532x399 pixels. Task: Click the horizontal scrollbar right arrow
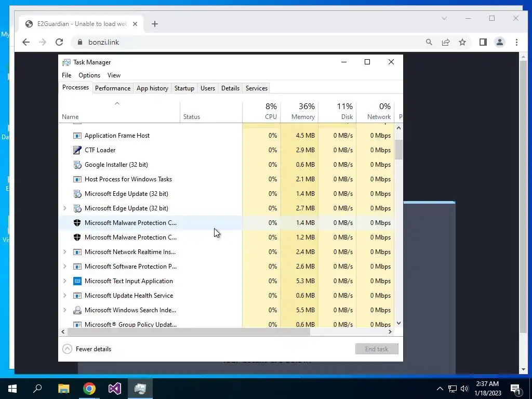pos(390,332)
